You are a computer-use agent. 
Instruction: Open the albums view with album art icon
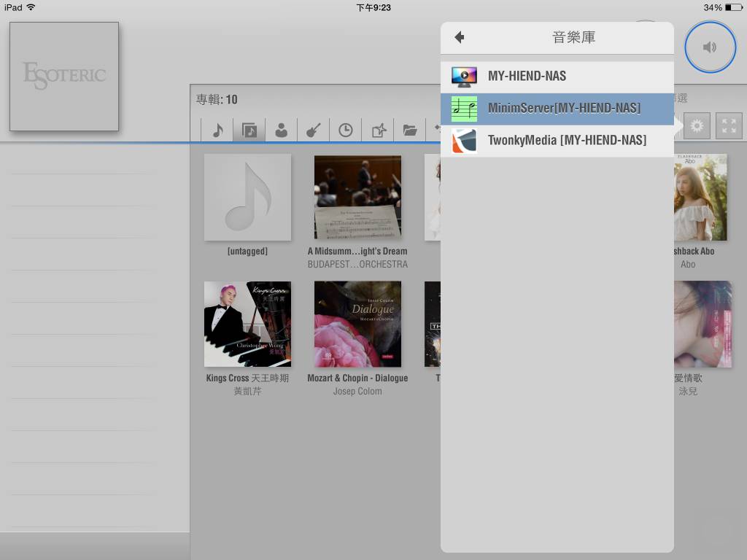coord(247,130)
